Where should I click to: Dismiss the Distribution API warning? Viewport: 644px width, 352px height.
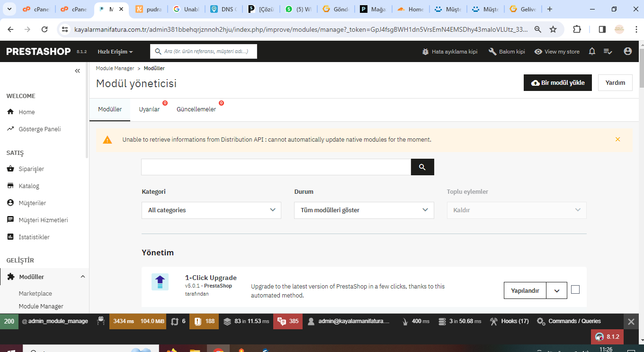(x=617, y=139)
